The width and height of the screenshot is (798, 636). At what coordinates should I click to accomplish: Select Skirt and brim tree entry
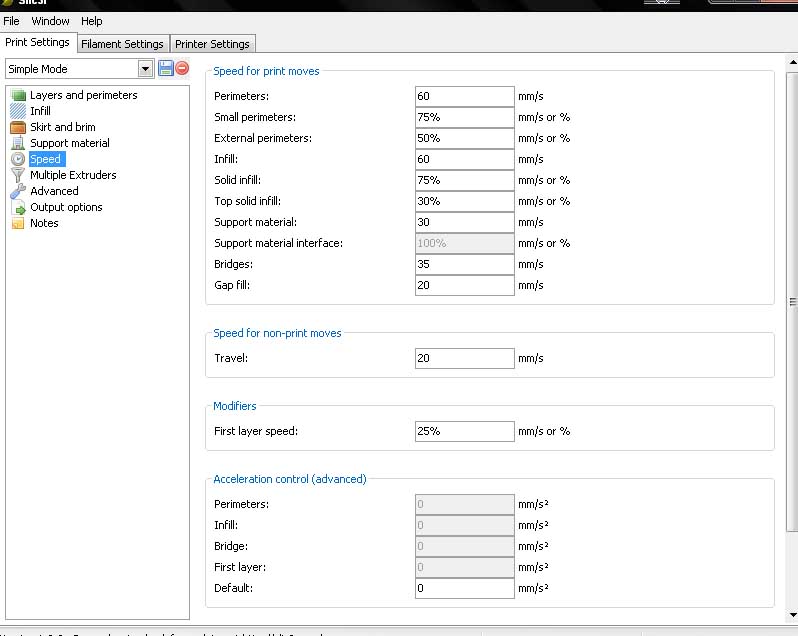[x=63, y=127]
